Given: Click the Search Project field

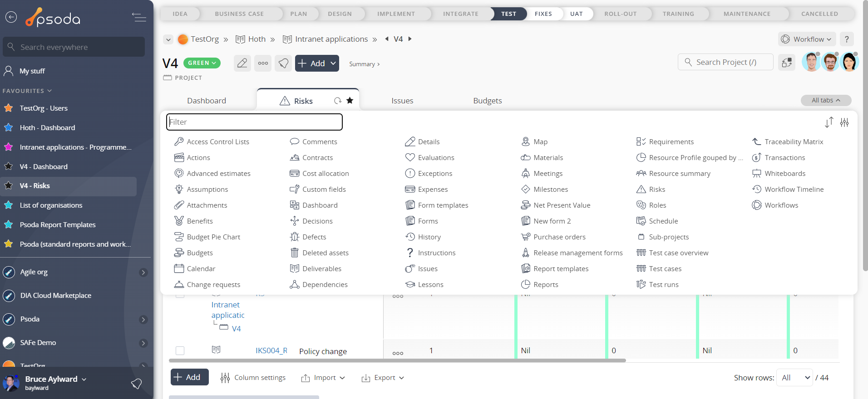Looking at the screenshot, I should tap(725, 62).
